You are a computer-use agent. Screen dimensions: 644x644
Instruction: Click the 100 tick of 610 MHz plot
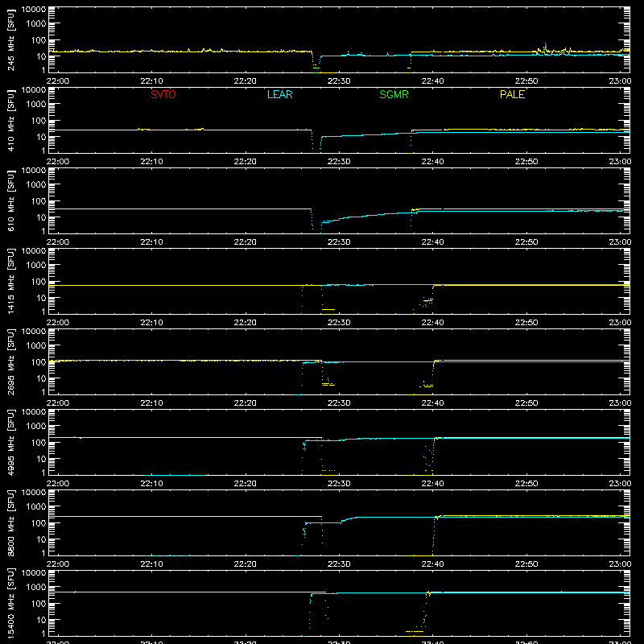point(39,201)
